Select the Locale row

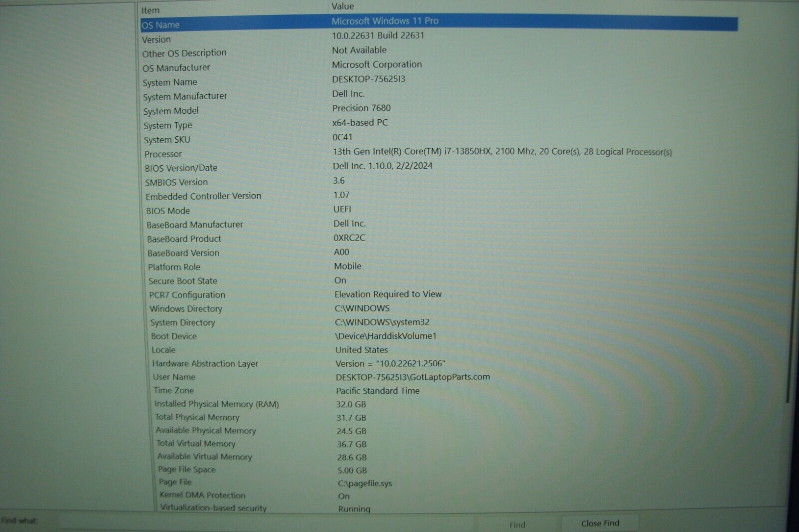[163, 350]
